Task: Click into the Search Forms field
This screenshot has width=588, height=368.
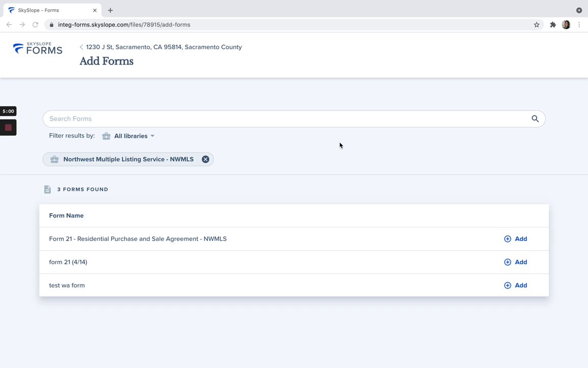Action: [x=286, y=119]
